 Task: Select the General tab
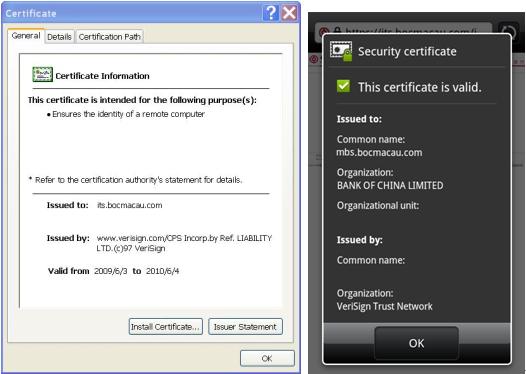tap(26, 36)
